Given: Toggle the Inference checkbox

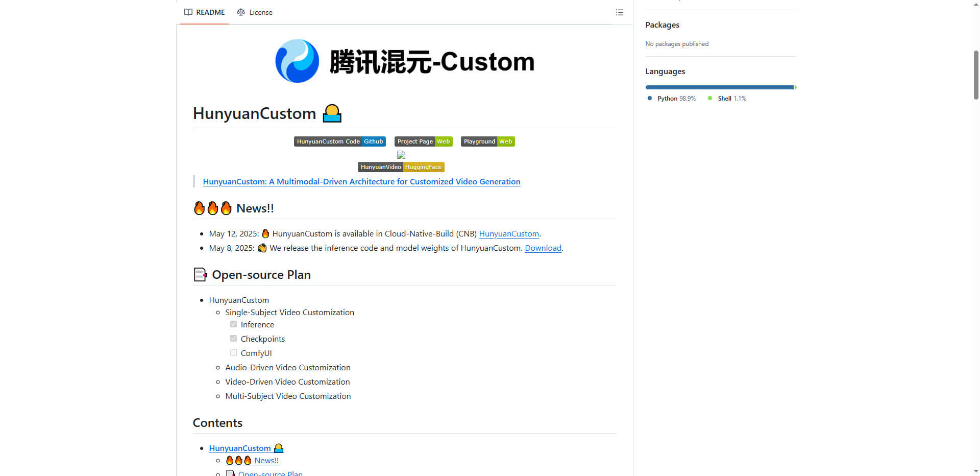Looking at the screenshot, I should [233, 324].
